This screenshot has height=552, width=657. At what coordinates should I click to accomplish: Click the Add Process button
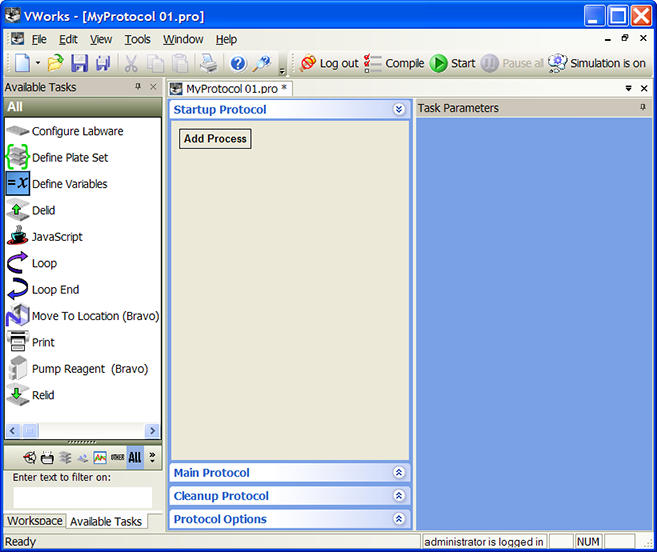(x=215, y=139)
